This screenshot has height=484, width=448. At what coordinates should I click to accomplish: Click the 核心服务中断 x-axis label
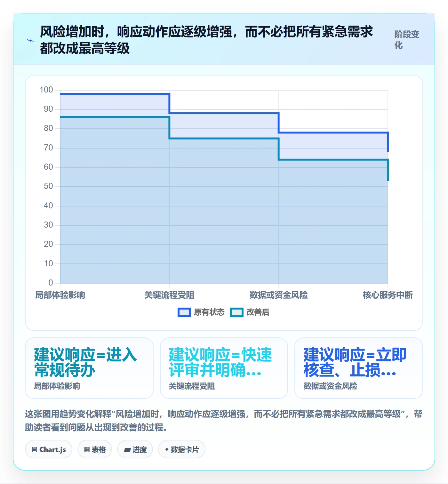tap(388, 295)
